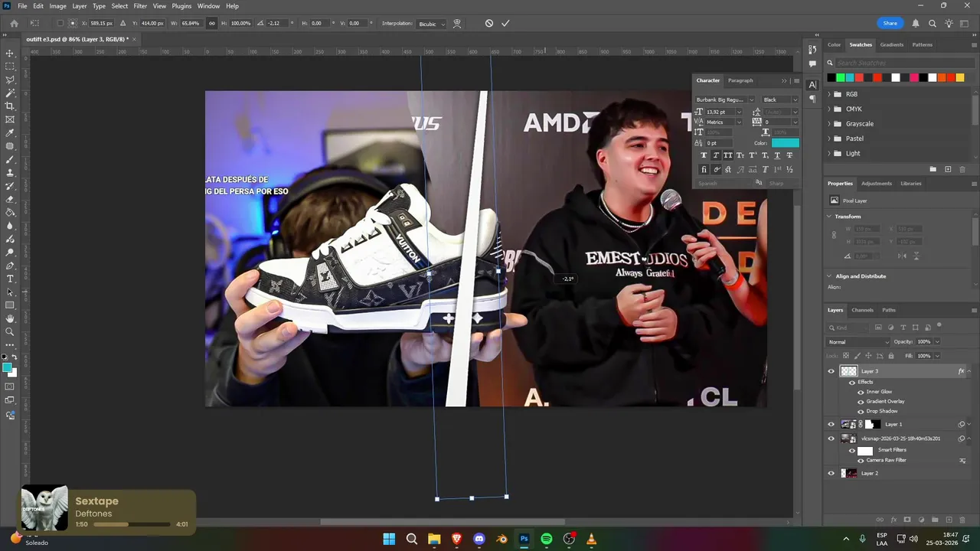Switch to the Gradients tab
Screen dimensions: 980x551
point(891,44)
